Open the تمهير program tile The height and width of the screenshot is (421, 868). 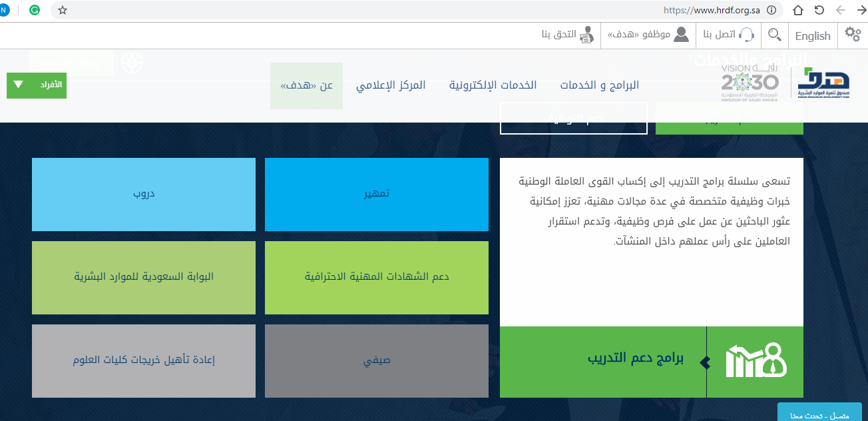tap(376, 194)
